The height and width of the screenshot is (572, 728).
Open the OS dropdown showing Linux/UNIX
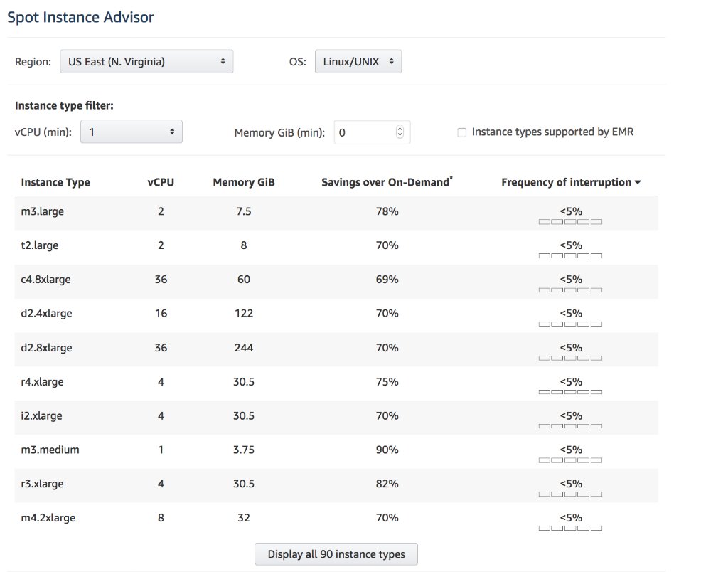(x=358, y=62)
